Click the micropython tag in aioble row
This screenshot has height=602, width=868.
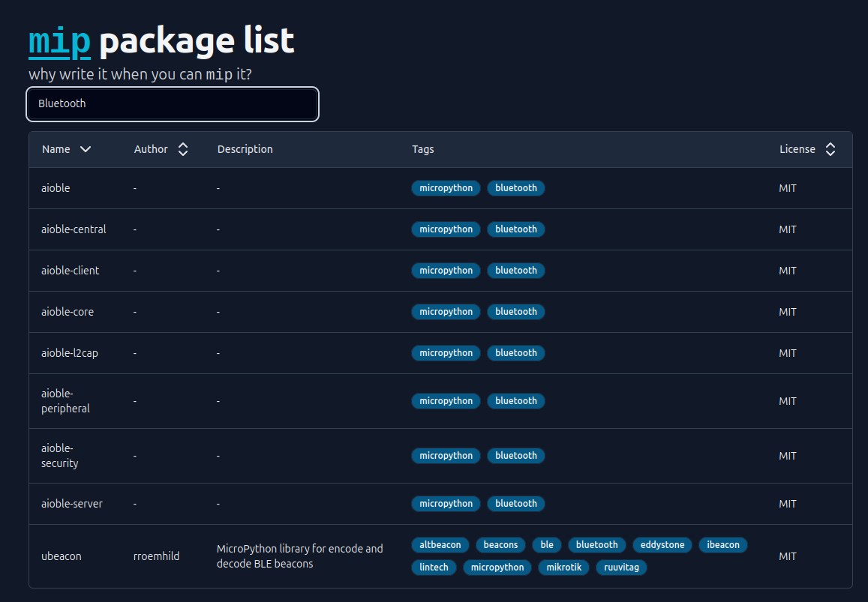[x=446, y=188]
